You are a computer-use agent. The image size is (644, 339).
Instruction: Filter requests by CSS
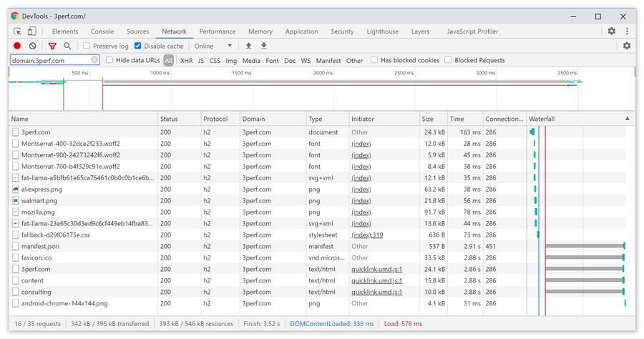pos(215,60)
